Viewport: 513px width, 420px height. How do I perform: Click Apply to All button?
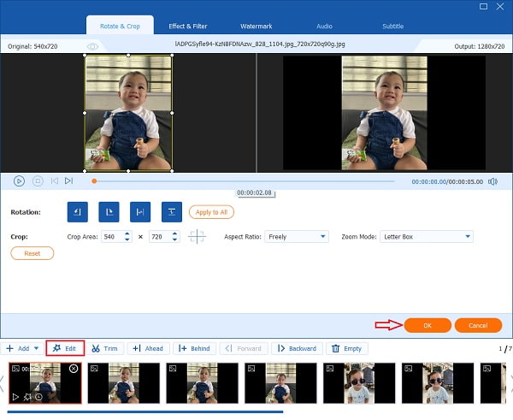pos(211,212)
